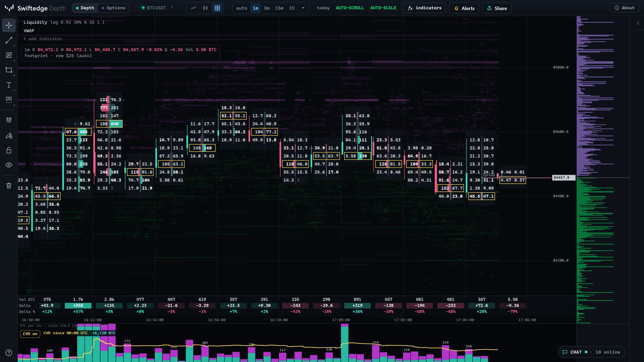Open the price range measure tool
The width and height of the screenshot is (644, 362).
click(9, 99)
